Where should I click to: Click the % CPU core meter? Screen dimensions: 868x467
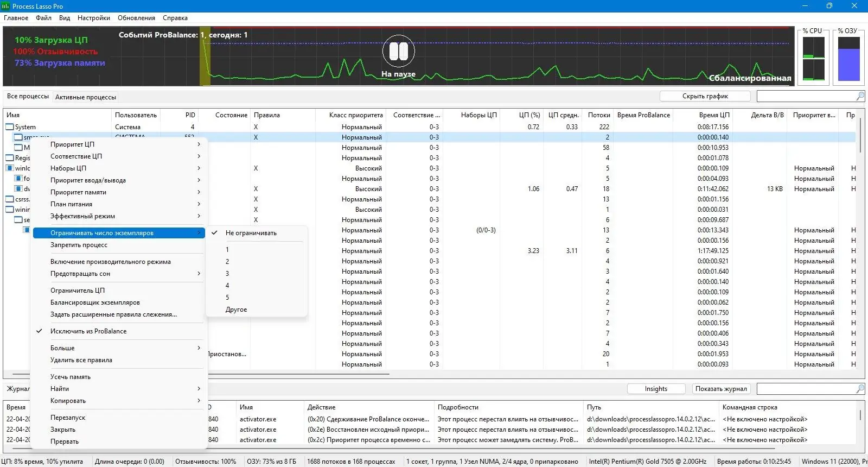[x=814, y=59]
